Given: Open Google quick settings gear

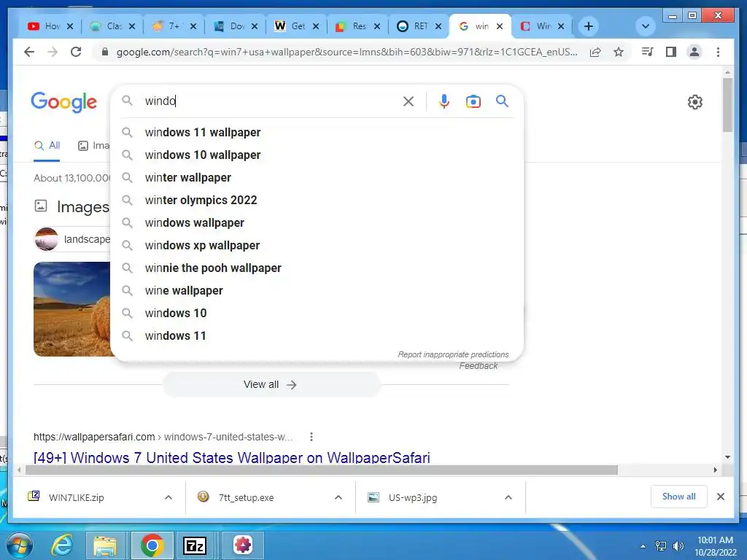Looking at the screenshot, I should [x=695, y=102].
